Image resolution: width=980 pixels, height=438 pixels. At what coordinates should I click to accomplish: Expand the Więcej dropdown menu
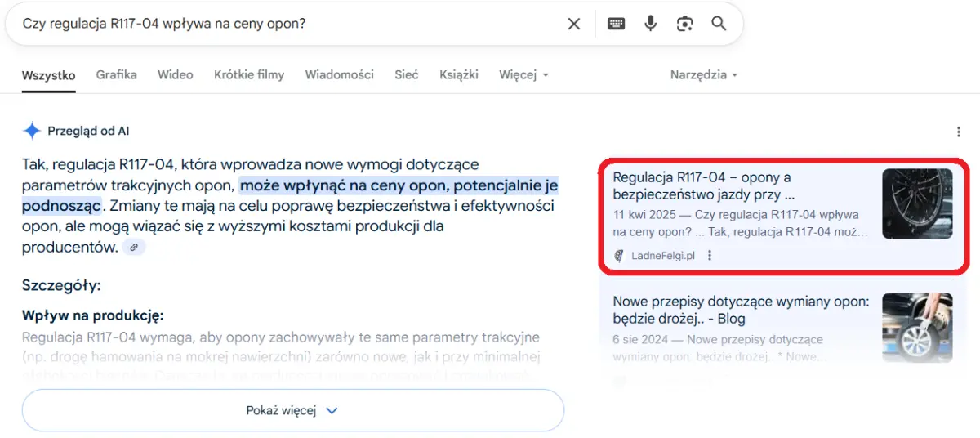pos(523,75)
